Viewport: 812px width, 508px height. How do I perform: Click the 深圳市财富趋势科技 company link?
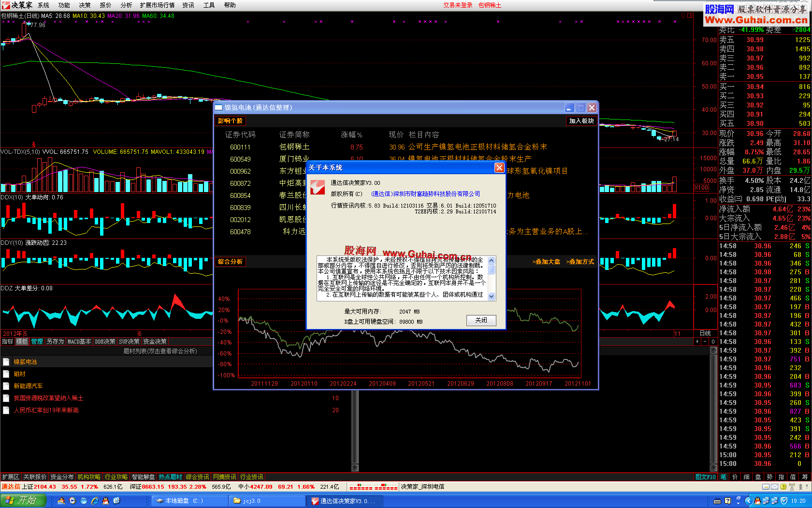(x=425, y=194)
